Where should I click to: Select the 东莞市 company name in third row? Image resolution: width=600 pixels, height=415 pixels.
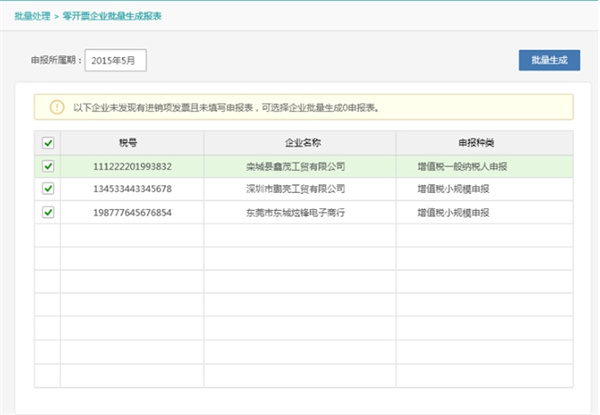coord(295,212)
